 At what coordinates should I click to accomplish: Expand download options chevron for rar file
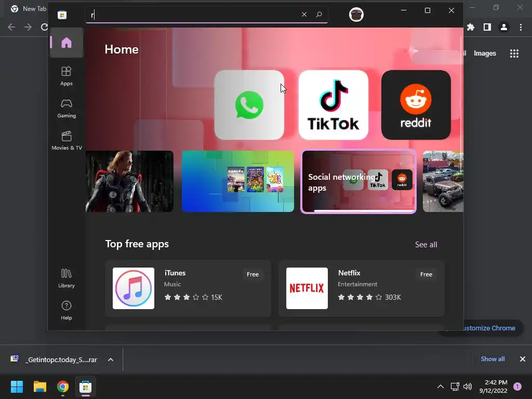111,360
